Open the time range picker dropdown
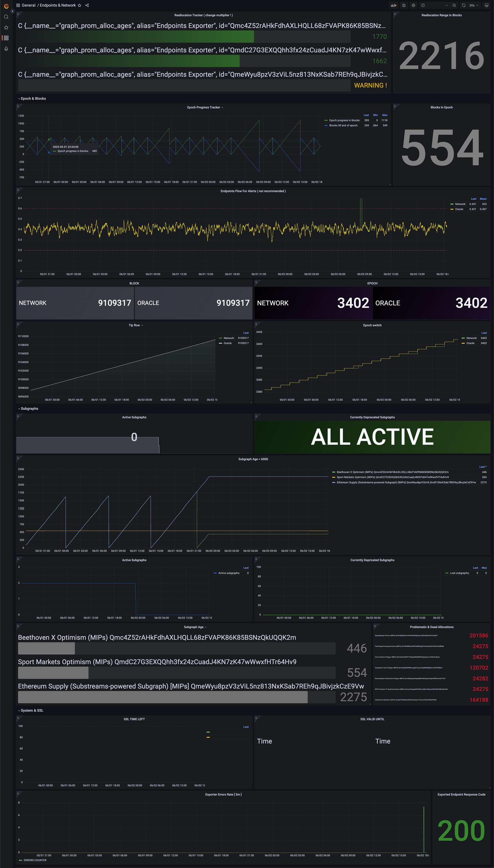The height and width of the screenshot is (868, 494). [435, 6]
